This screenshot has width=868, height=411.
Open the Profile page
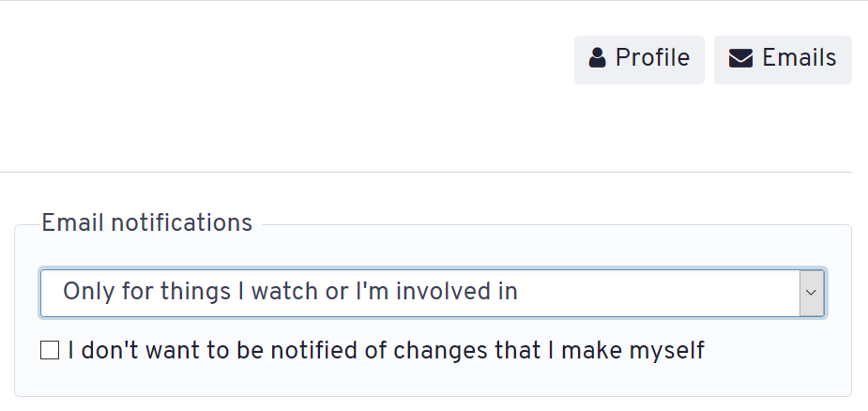click(639, 60)
